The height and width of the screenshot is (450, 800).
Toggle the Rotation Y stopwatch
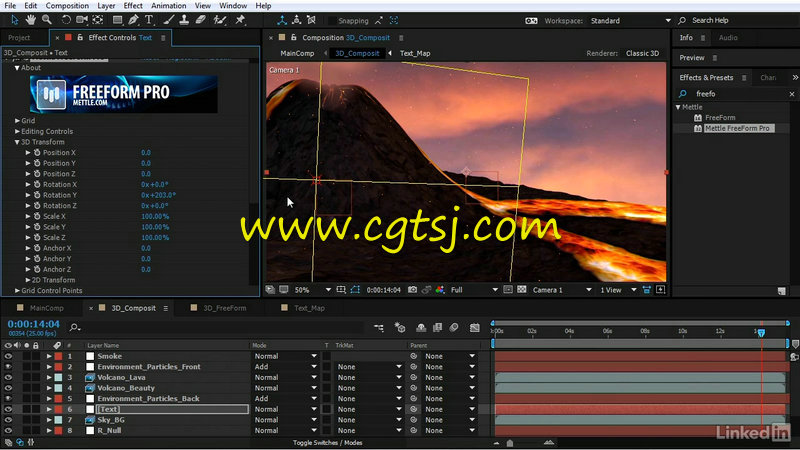tap(37, 195)
